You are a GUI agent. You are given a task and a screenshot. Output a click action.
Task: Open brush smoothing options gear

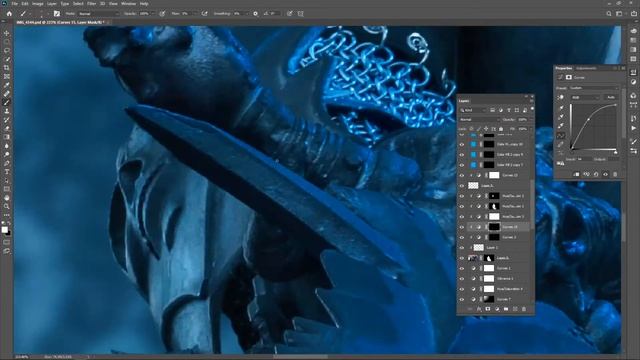pyautogui.click(x=256, y=13)
